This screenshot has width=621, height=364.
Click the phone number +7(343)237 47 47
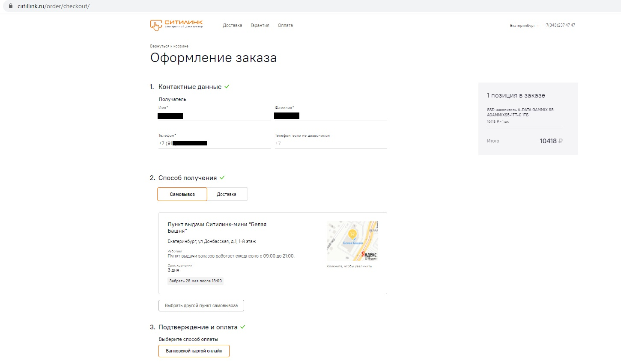point(559,25)
